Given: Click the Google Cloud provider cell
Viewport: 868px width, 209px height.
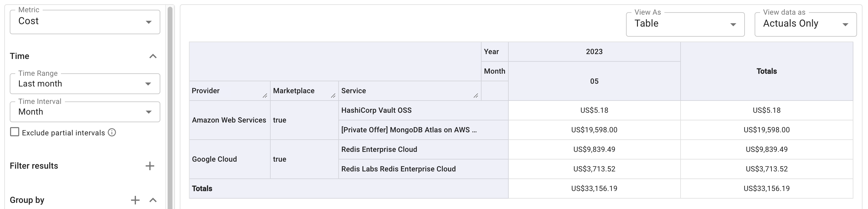Looking at the screenshot, I should (x=215, y=159).
